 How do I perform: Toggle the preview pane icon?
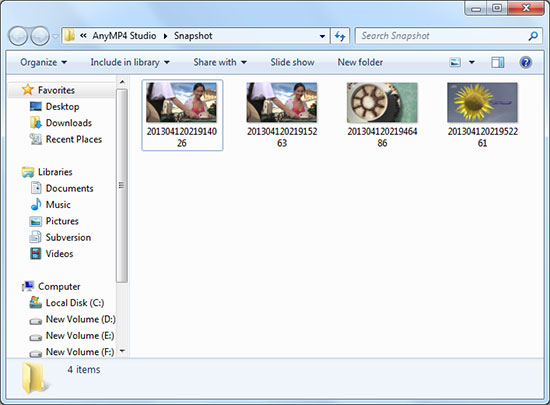[x=497, y=62]
